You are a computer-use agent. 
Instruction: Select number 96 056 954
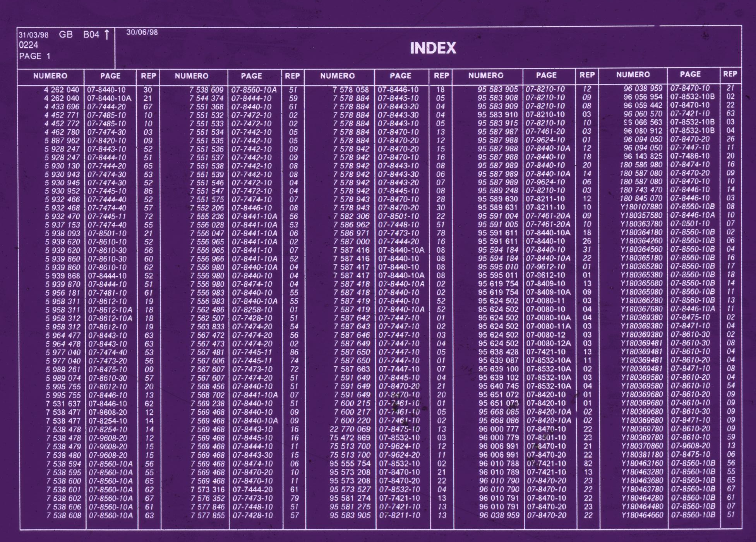point(643,97)
